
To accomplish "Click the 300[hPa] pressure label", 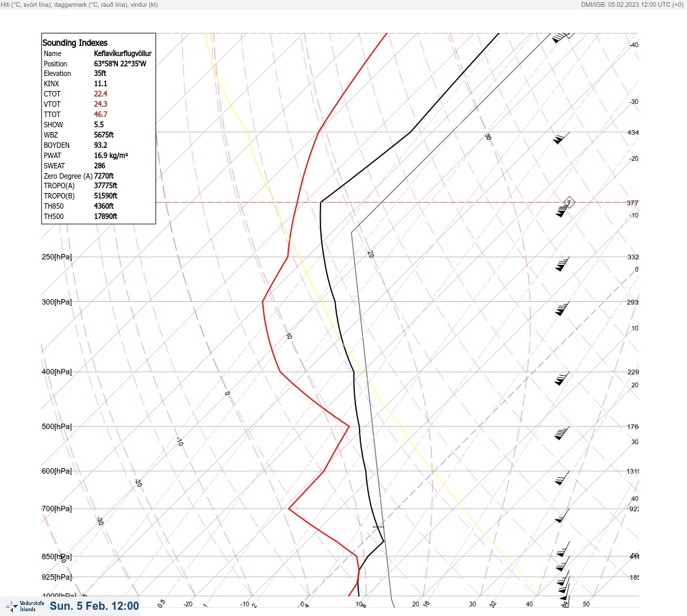I will coord(57,302).
